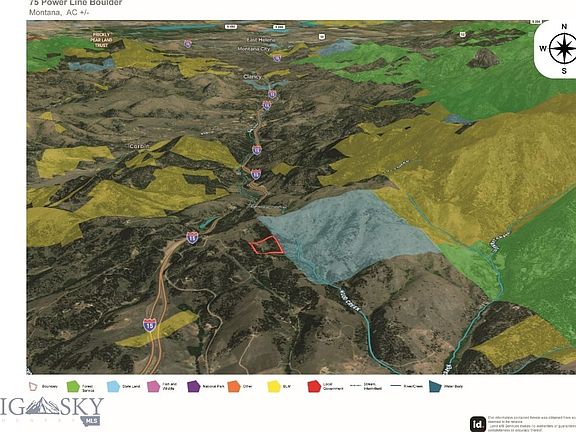Click the large I-15 shield near the bottom
Screen dimensions: 576x432
click(x=150, y=325)
